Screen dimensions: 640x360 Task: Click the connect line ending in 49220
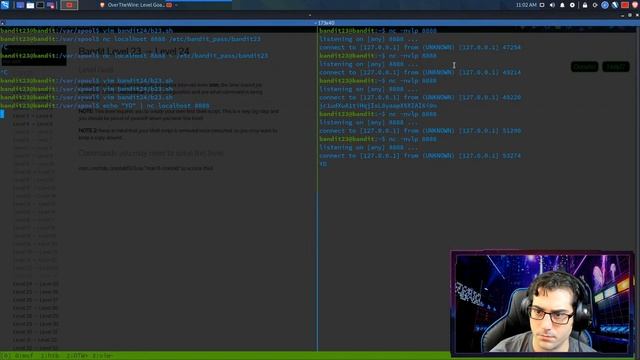click(x=420, y=97)
